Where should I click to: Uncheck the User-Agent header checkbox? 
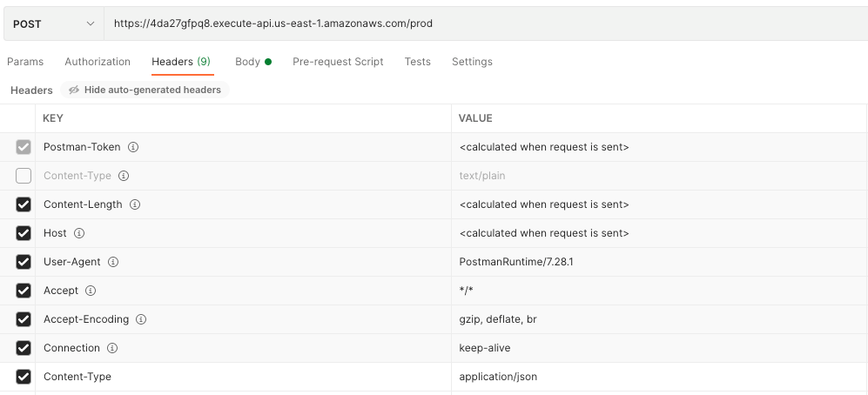click(x=24, y=262)
